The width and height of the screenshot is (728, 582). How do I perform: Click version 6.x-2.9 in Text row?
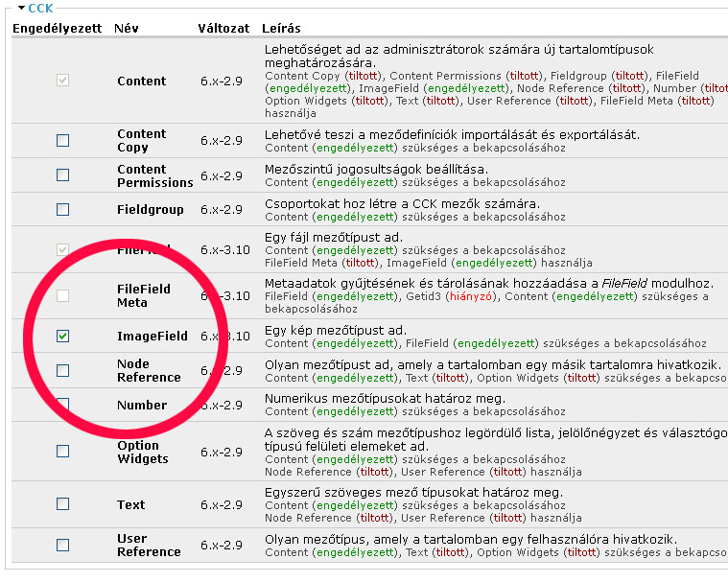[222, 504]
